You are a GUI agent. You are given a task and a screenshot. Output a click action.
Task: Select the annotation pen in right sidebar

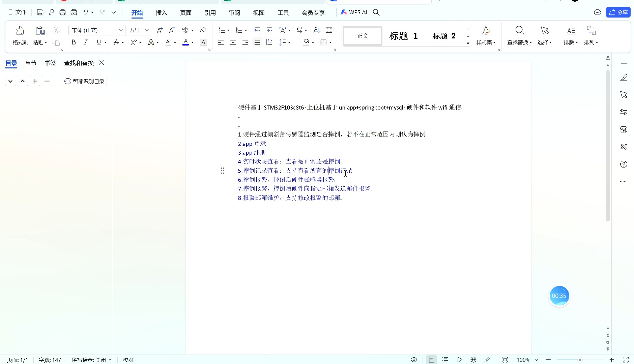tap(624, 77)
